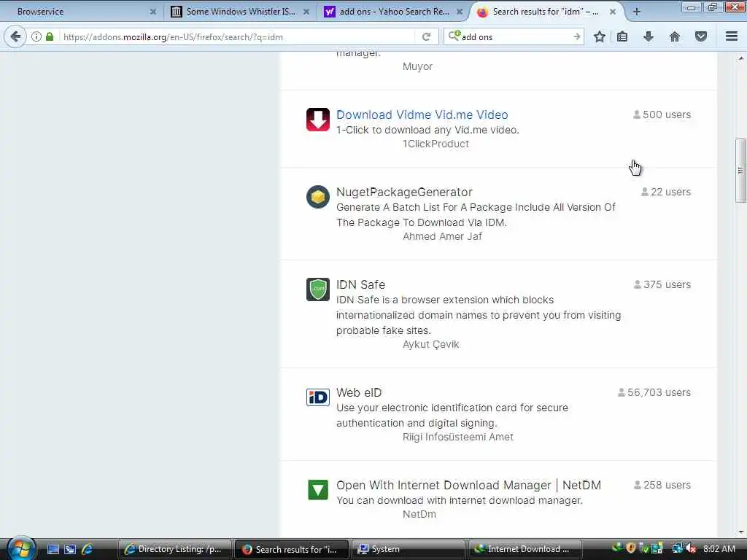Click the 8:02 AM taskbar clock
The image size is (747, 560).
[719, 548]
